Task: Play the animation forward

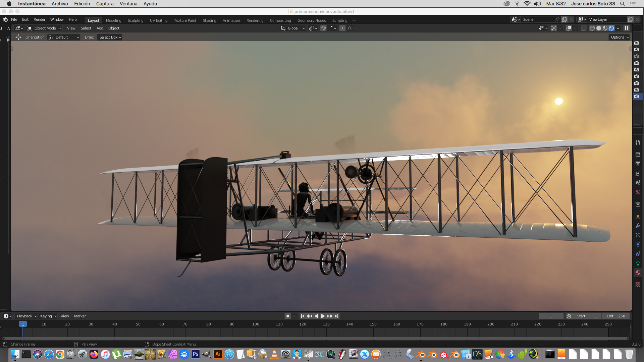Action: click(323, 316)
